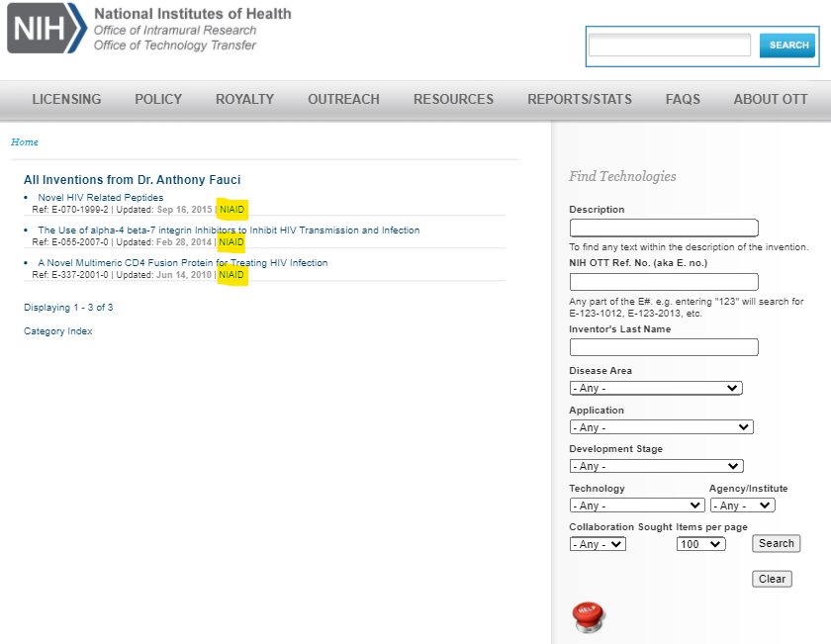Click the Ref: E-337-2001-0 text
The width and height of the screenshot is (831, 644).
click(70, 275)
